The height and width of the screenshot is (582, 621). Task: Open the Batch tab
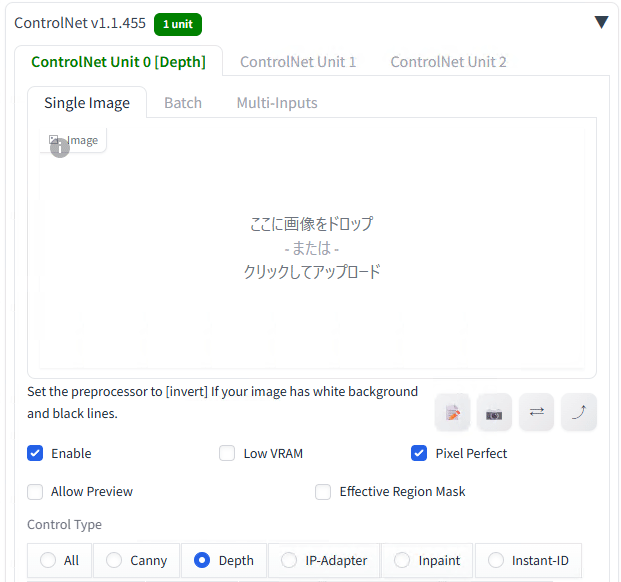click(183, 103)
